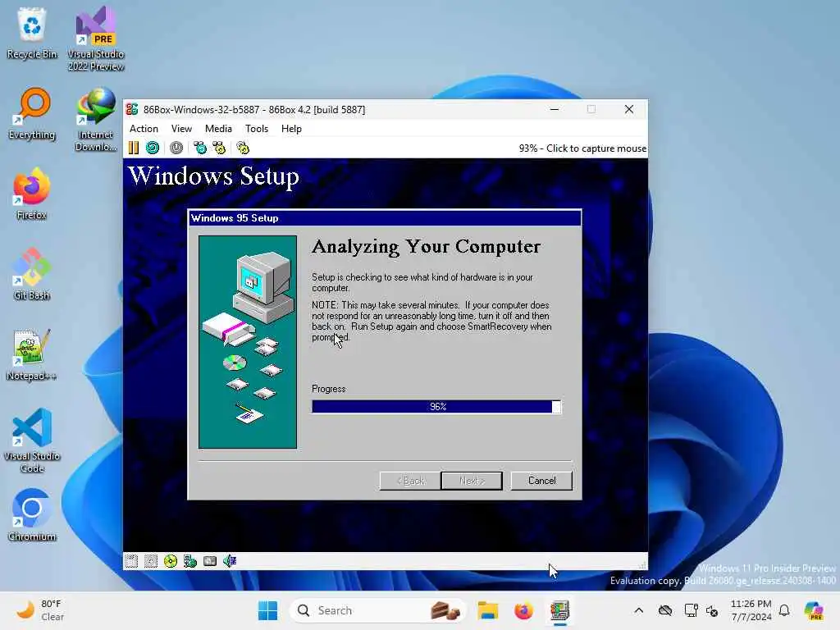Image resolution: width=840 pixels, height=630 pixels.
Task: Click the CD-ROM drive status bar icon
Action: coord(171,561)
